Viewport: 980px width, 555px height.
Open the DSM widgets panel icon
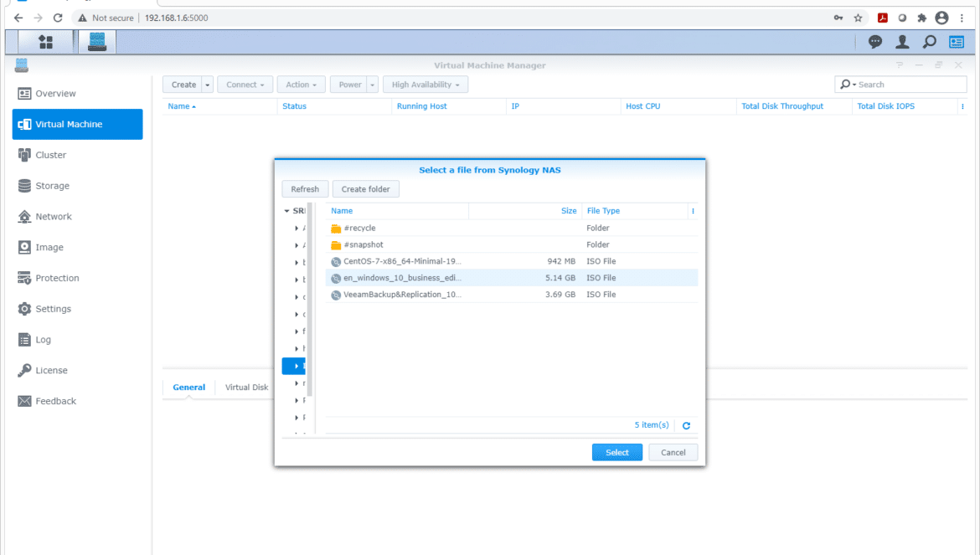[957, 42]
